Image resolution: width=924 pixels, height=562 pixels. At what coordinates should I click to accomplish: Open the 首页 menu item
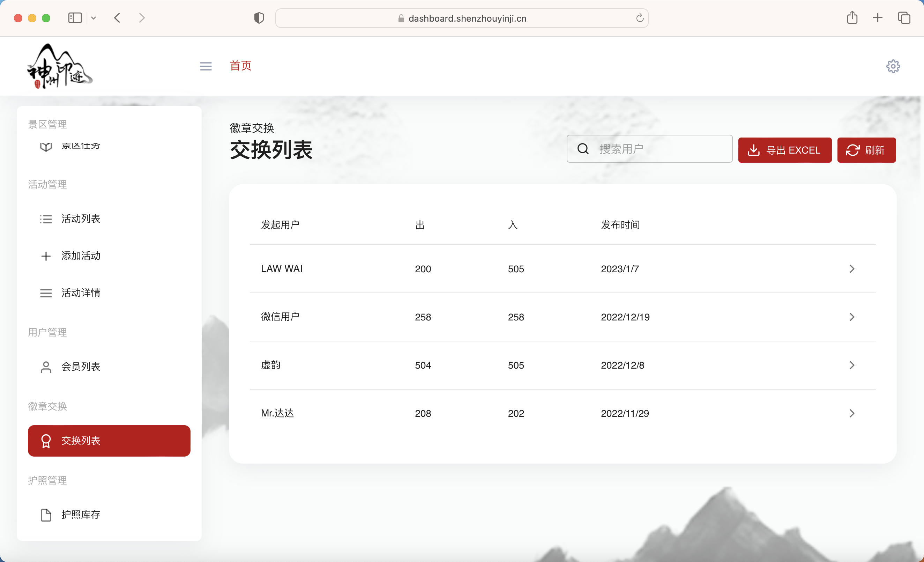point(240,66)
